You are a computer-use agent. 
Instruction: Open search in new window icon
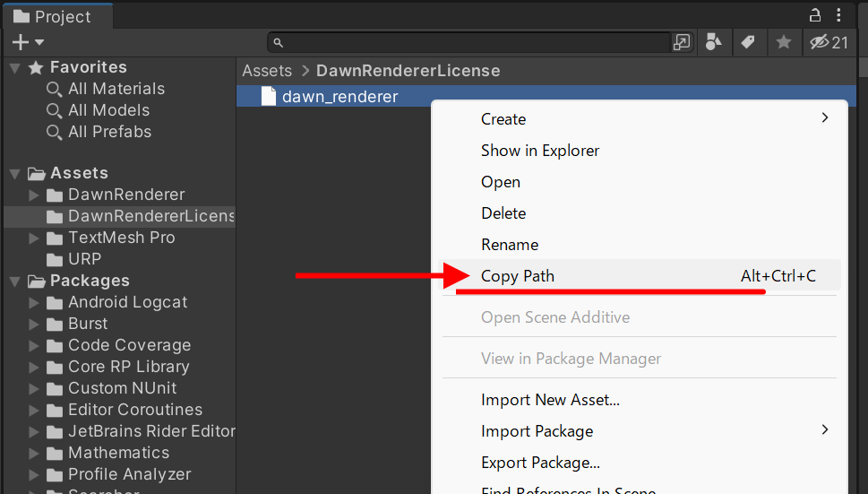coord(682,42)
